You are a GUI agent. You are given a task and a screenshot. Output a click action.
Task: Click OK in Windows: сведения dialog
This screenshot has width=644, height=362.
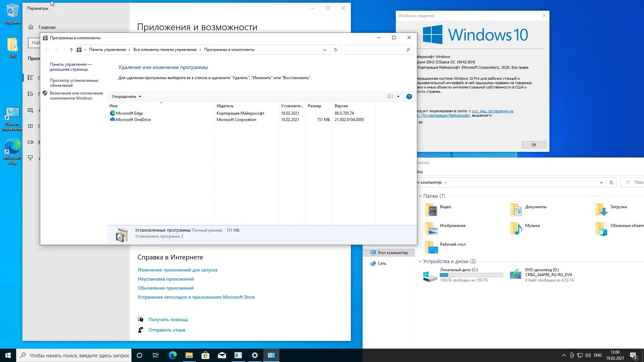pos(534,145)
